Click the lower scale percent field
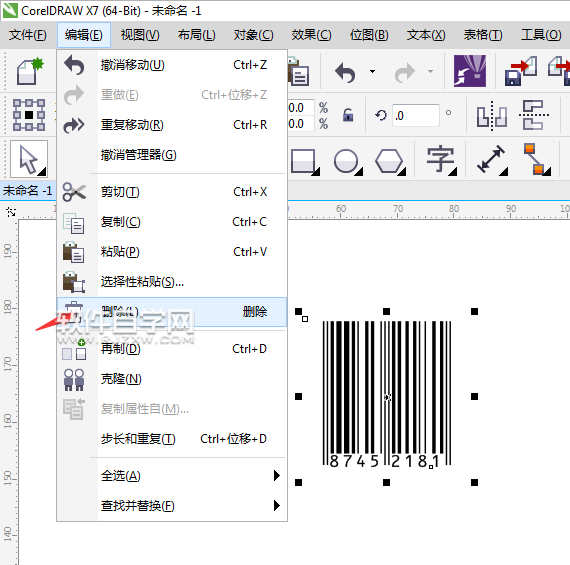This screenshot has width=570, height=565. click(301, 124)
